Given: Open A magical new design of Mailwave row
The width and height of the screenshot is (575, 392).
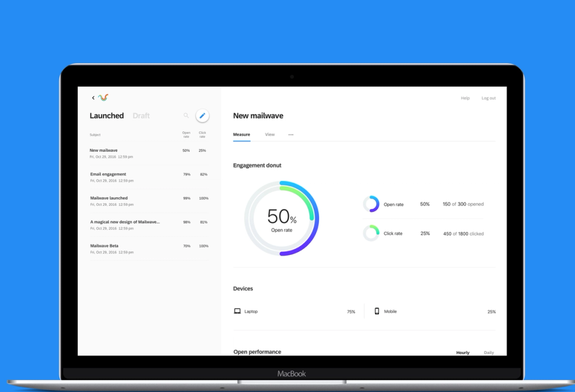Looking at the screenshot, I should pyautogui.click(x=149, y=225).
